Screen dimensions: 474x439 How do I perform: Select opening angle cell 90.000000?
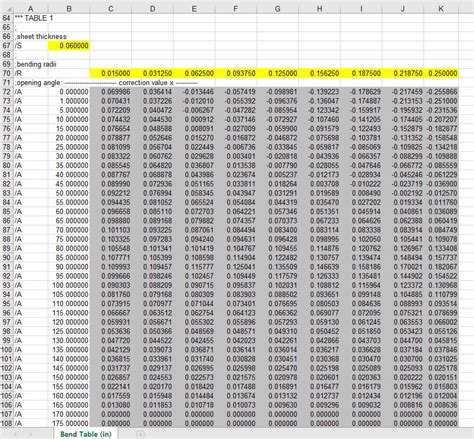pos(69,267)
